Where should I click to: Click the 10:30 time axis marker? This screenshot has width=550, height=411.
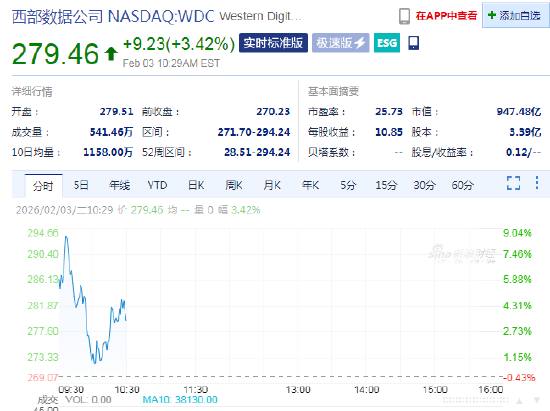coord(127,390)
